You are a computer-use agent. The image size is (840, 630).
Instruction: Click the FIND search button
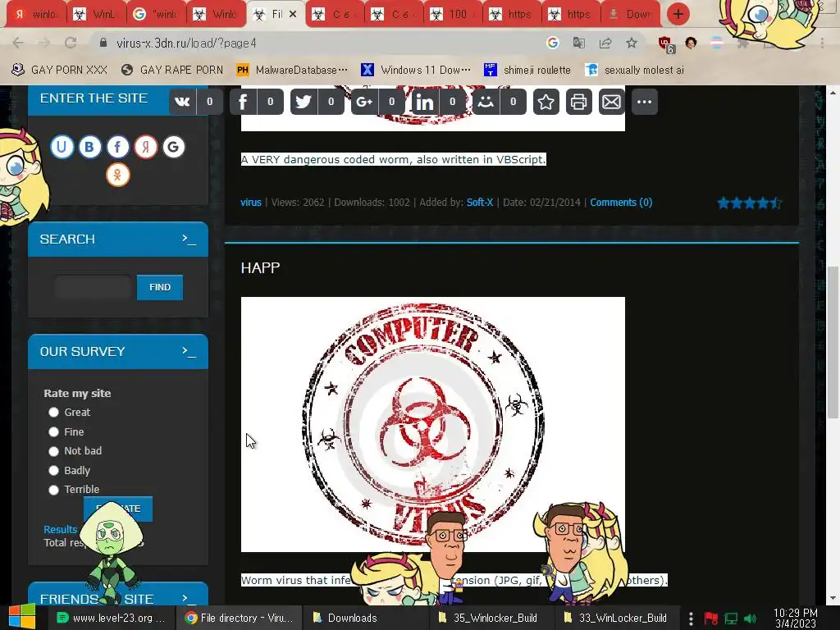click(160, 287)
